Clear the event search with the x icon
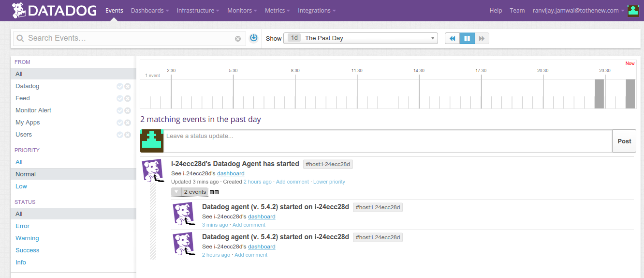 238,39
